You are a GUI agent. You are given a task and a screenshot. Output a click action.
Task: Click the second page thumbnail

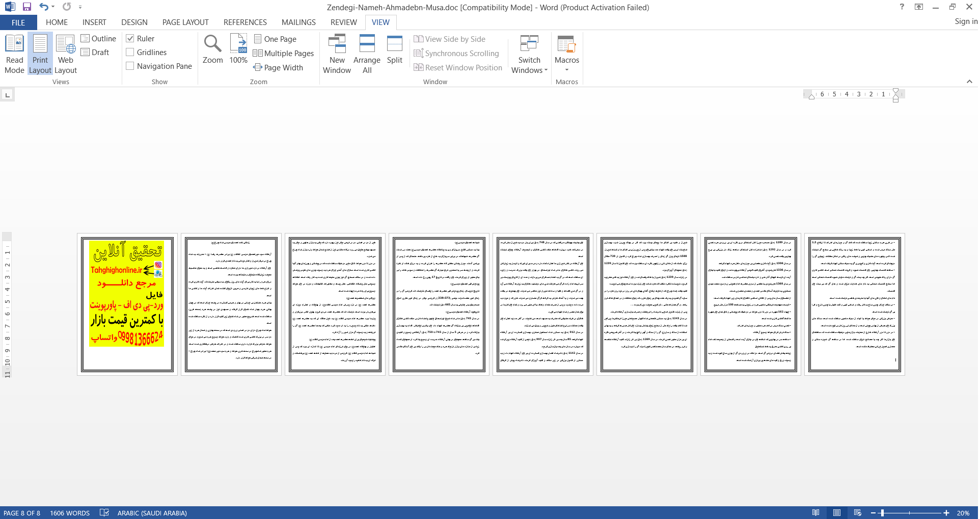pos(231,304)
